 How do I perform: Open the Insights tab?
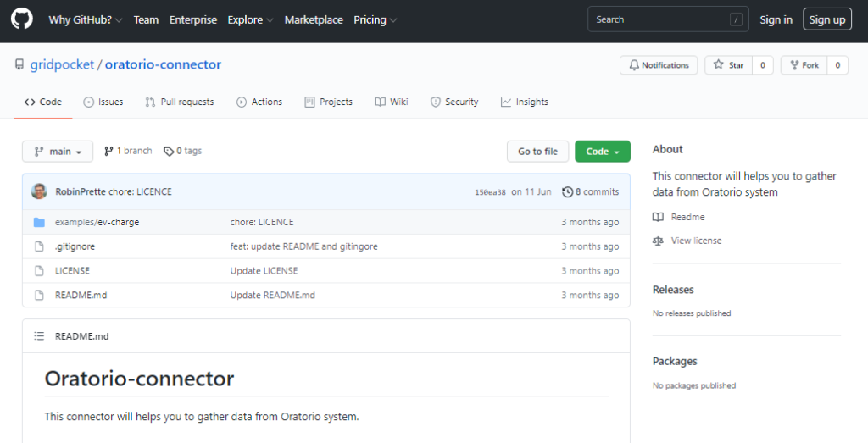[524, 102]
